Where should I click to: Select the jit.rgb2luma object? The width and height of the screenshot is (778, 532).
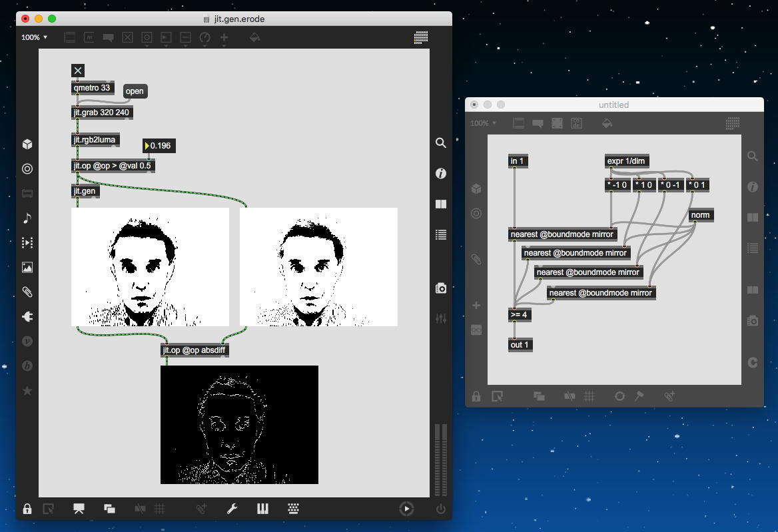95,140
